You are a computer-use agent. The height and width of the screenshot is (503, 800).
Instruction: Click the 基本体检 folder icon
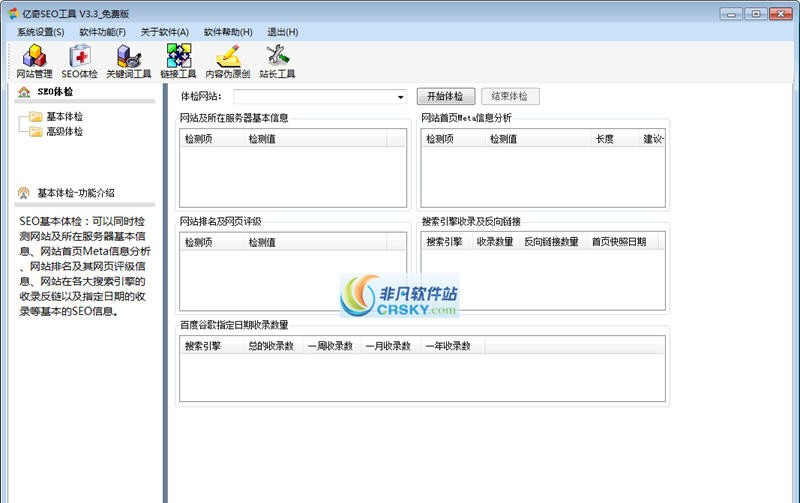click(36, 117)
